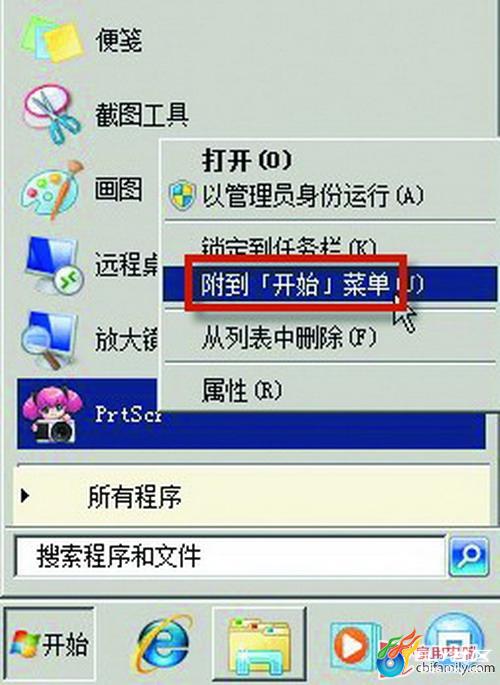Open the Sticky Notes (便笺) icon

[x=52, y=40]
